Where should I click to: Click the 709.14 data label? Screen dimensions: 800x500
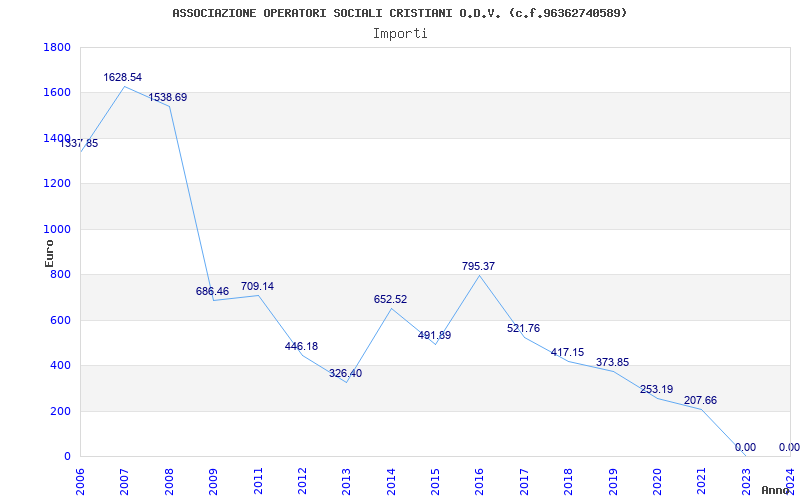[257, 286]
